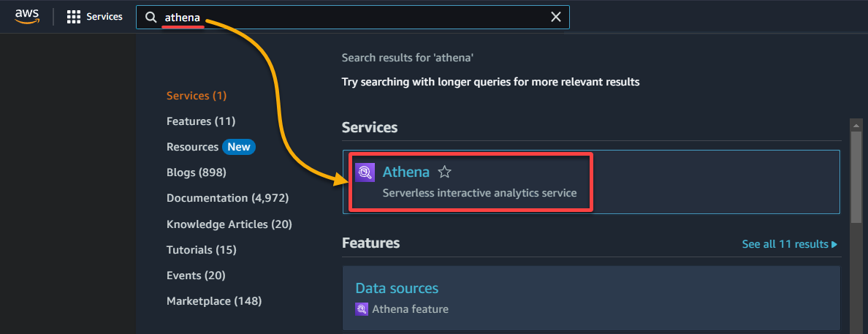
Task: Select the Services (1) filter
Action: tap(197, 96)
